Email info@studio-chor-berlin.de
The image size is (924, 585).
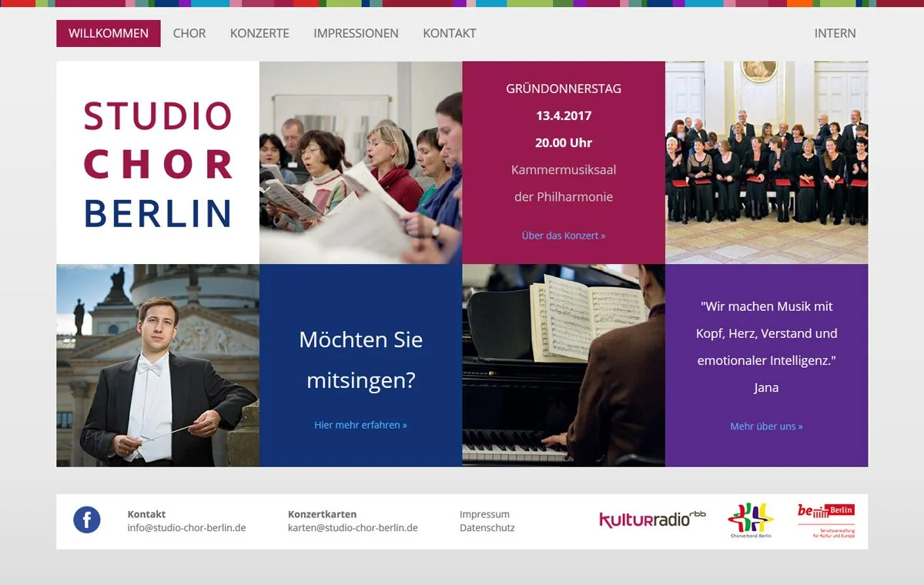point(186,528)
